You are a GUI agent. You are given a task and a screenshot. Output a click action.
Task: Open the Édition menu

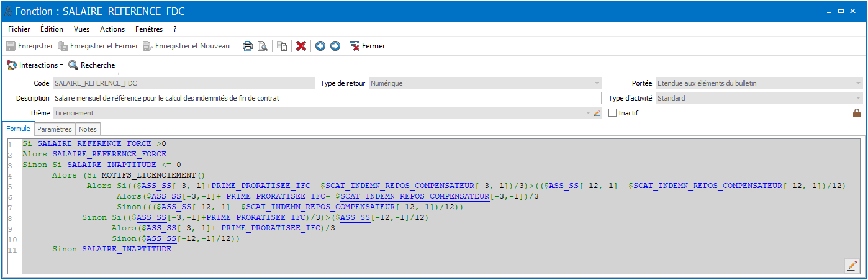click(52, 29)
